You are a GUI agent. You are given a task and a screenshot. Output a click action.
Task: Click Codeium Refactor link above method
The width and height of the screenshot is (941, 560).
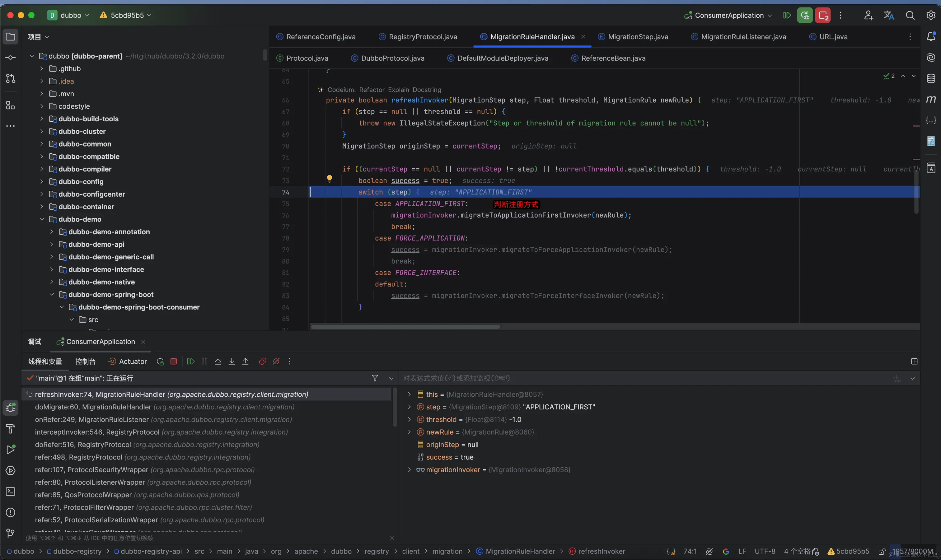coord(372,90)
